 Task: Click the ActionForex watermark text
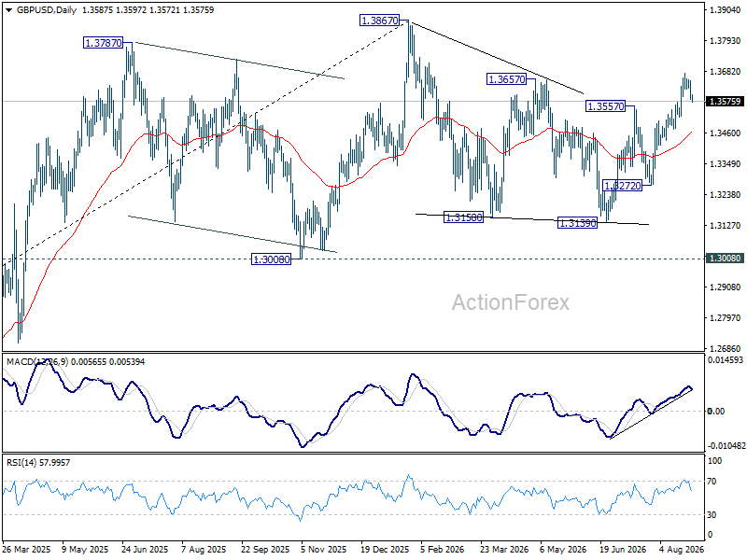(510, 302)
